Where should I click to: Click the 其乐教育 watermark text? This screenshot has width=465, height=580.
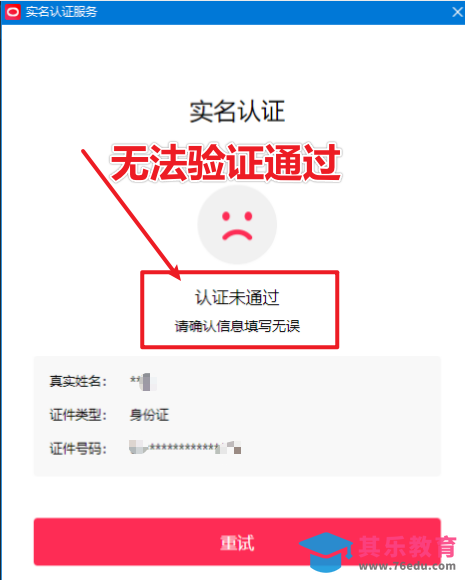pos(407,547)
